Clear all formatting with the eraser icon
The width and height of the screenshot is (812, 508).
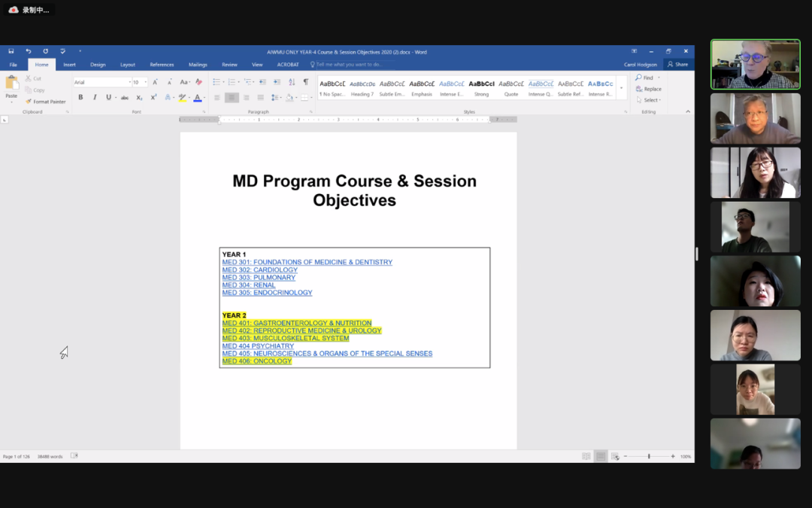(x=198, y=82)
